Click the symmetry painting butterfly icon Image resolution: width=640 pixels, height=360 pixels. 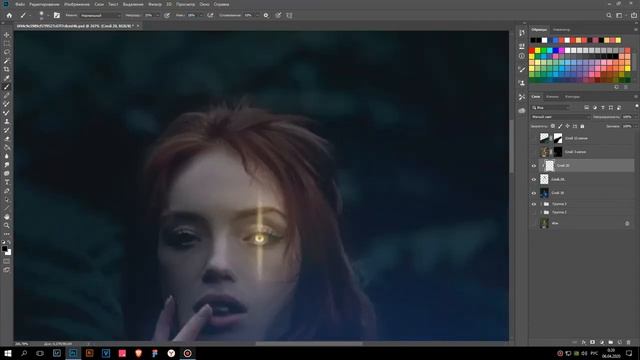tap(289, 16)
